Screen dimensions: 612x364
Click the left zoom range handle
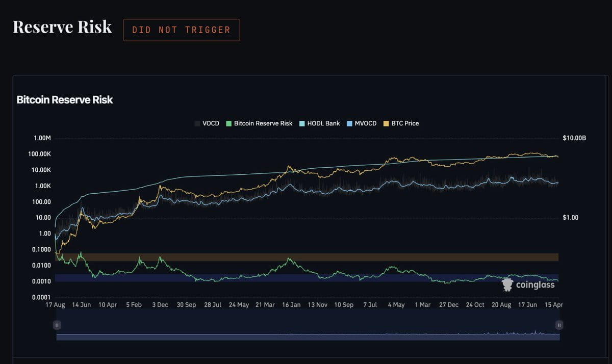pos(57,325)
